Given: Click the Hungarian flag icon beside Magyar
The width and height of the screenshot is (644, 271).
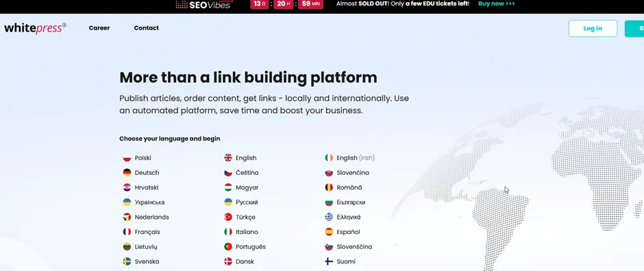Looking at the screenshot, I should coord(228,187).
